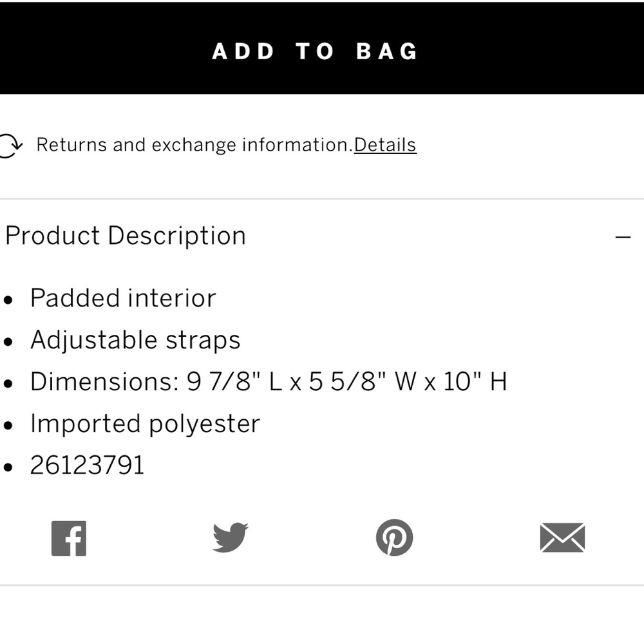Click the bullet beside 26123791
Image resolution: width=644 pixels, height=644 pixels.
8,468
